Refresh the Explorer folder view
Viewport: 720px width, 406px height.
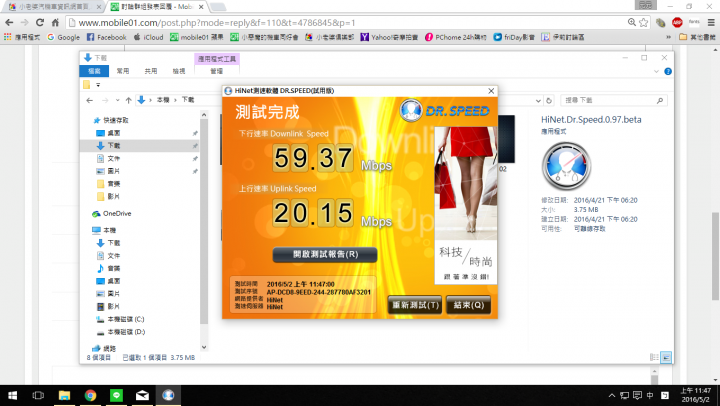(549, 100)
